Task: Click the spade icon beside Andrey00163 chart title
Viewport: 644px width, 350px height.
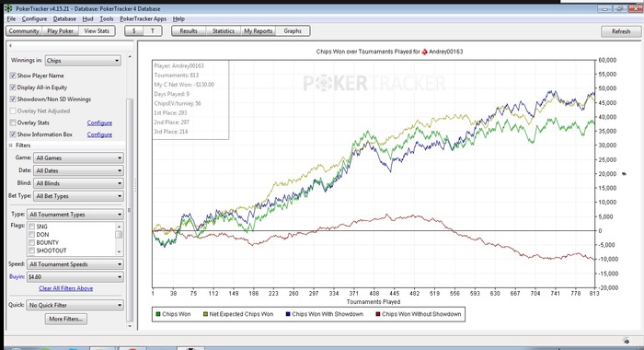Action: click(x=425, y=52)
